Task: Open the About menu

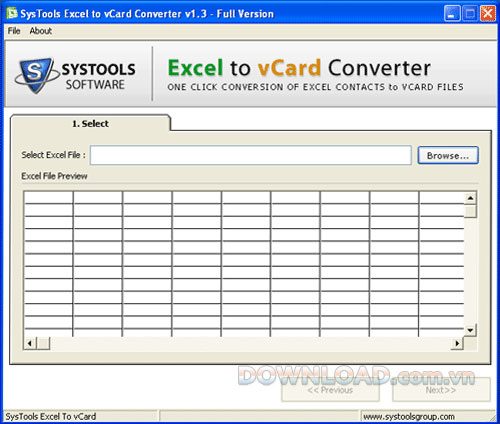Action: tap(41, 31)
